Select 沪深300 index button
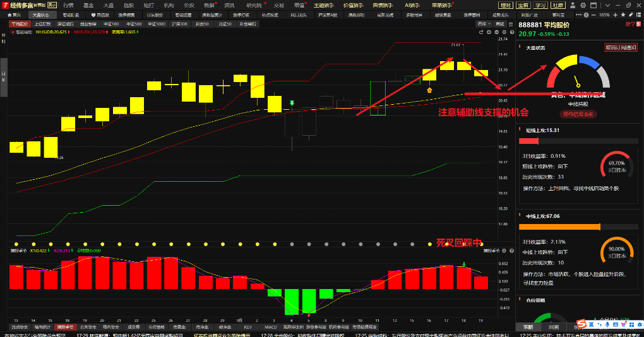Image resolution: width=644 pixels, height=337 pixels. click(179, 24)
